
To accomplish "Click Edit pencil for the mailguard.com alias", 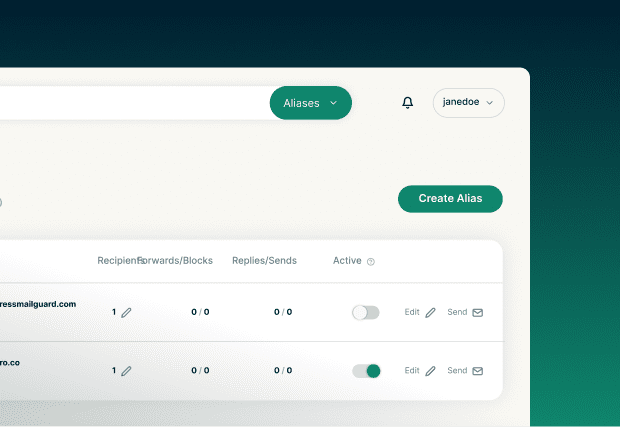I will point(430,313).
